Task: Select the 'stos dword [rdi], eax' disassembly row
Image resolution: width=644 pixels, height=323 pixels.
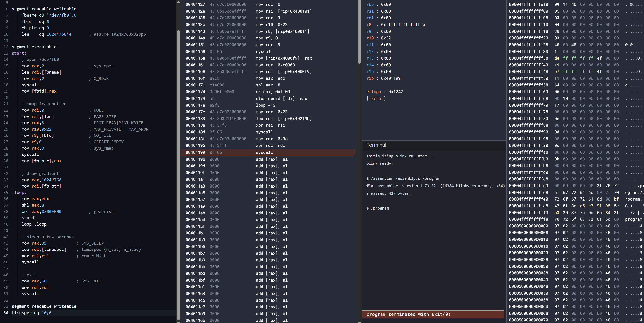Action: [x=268, y=99]
